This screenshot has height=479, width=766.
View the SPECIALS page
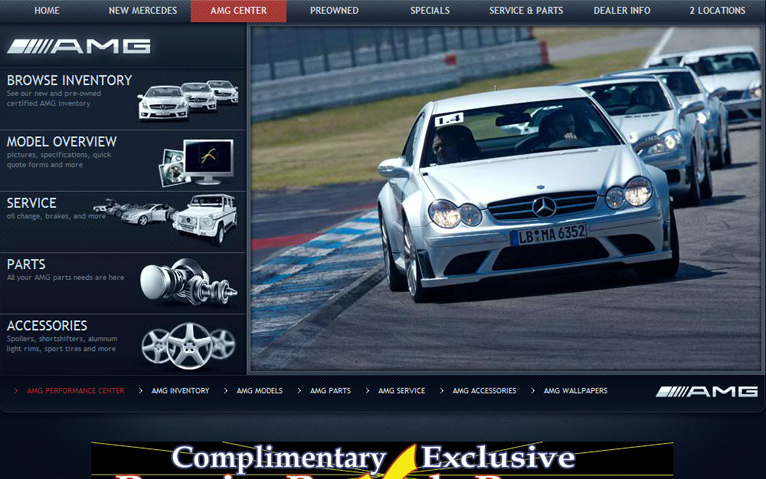tap(430, 11)
